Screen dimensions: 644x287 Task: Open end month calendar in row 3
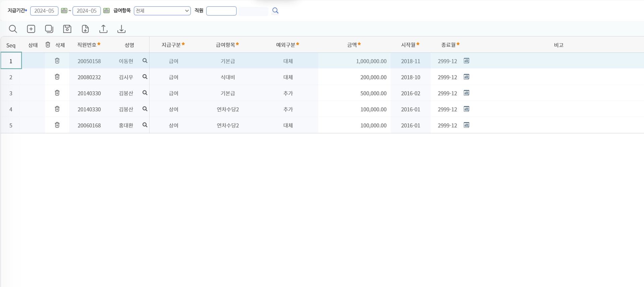tap(467, 93)
